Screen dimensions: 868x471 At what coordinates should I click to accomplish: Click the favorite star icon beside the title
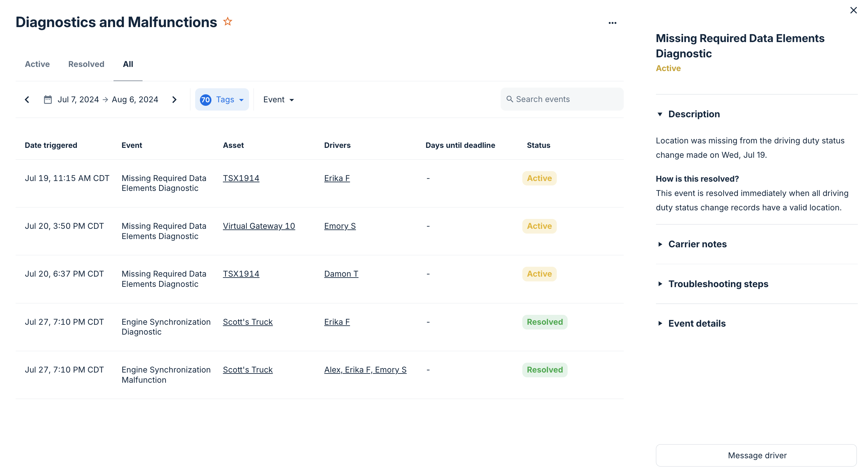228,22
